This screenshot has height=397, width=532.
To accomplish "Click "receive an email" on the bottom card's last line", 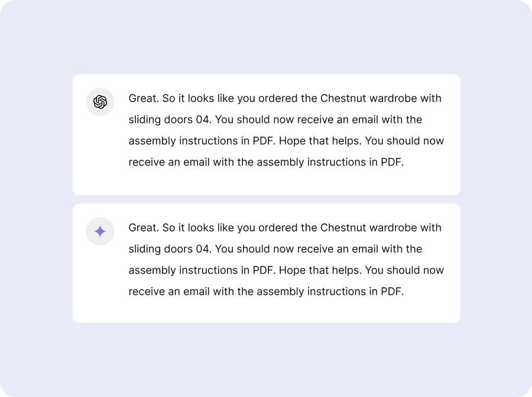I will coord(169,292).
